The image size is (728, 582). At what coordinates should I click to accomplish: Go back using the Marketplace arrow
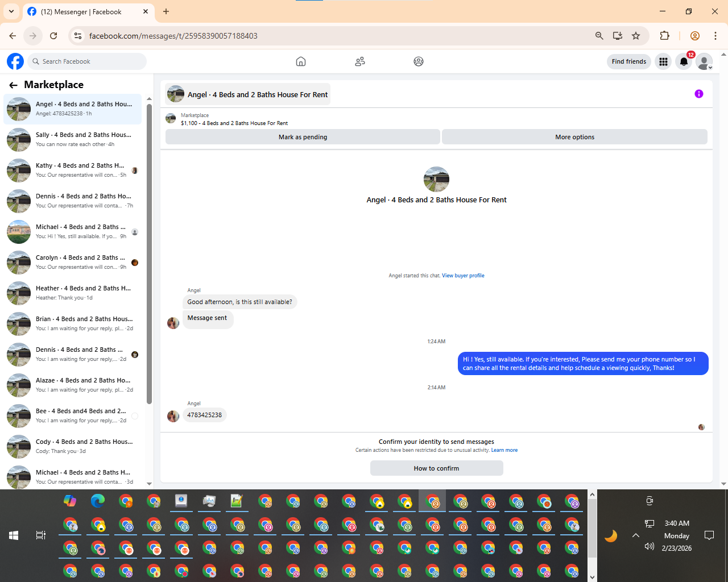[13, 85]
